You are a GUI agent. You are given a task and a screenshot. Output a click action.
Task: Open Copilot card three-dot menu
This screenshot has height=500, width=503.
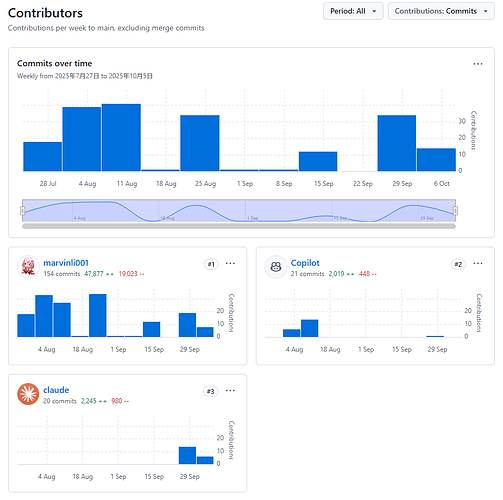(478, 263)
